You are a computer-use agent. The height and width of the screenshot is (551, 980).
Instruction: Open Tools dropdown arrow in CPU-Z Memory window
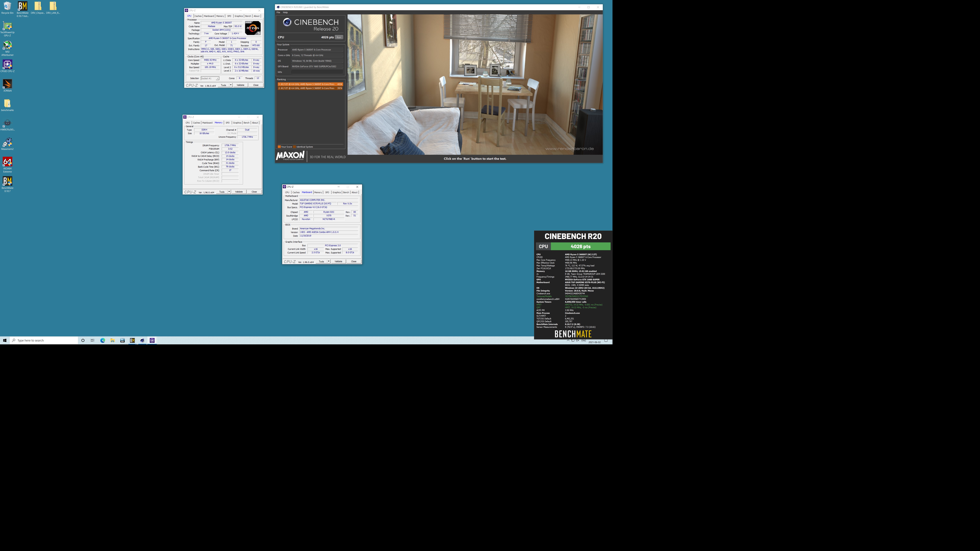click(x=229, y=192)
